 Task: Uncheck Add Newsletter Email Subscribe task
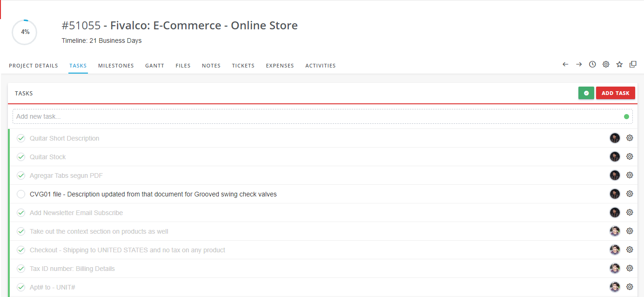click(21, 213)
